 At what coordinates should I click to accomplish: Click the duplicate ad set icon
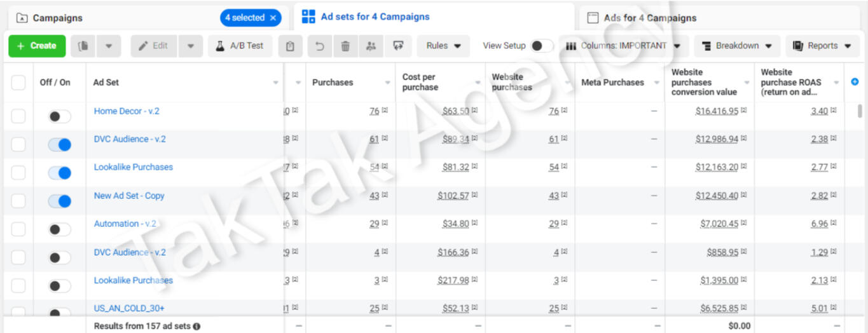point(83,46)
